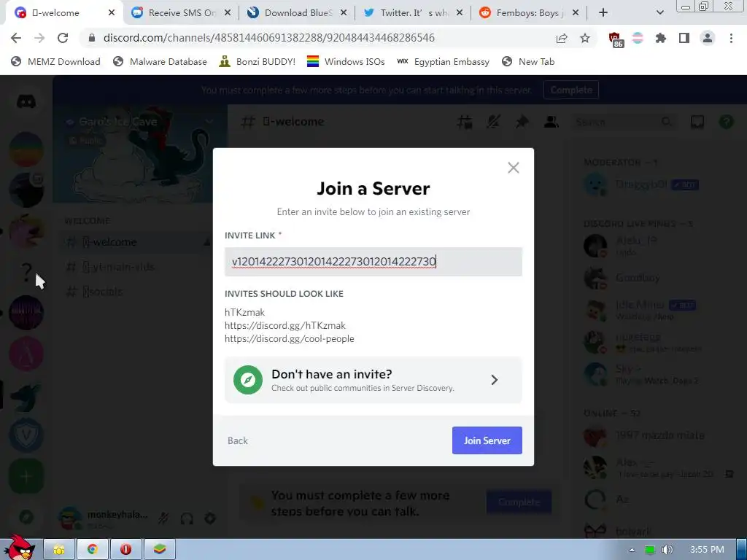747x560 pixels.
Task: Show pinned messages
Action: coord(522,122)
